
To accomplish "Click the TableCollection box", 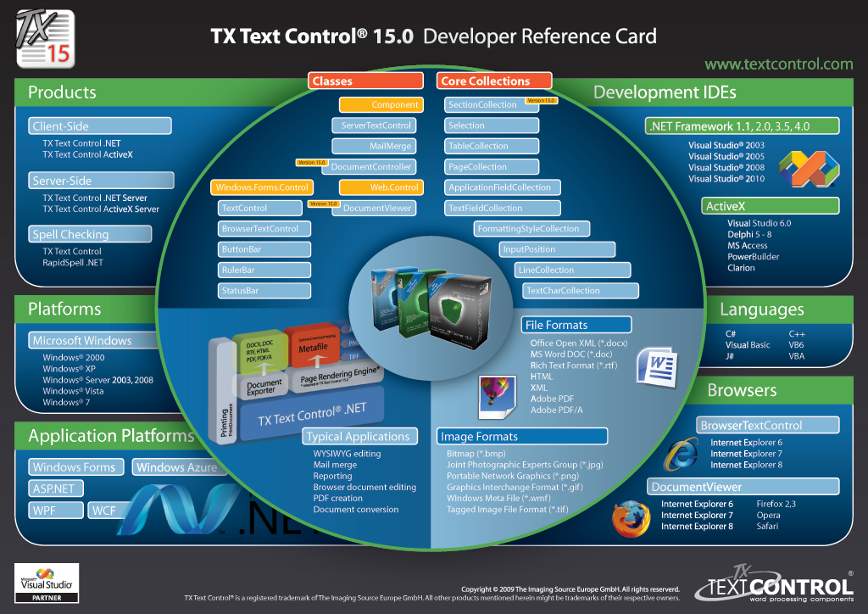I will [492, 146].
